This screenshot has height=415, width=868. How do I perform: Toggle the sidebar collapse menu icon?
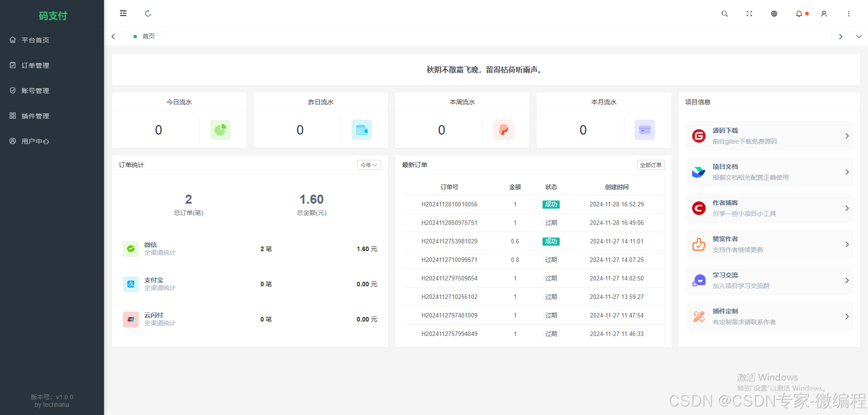tap(123, 14)
